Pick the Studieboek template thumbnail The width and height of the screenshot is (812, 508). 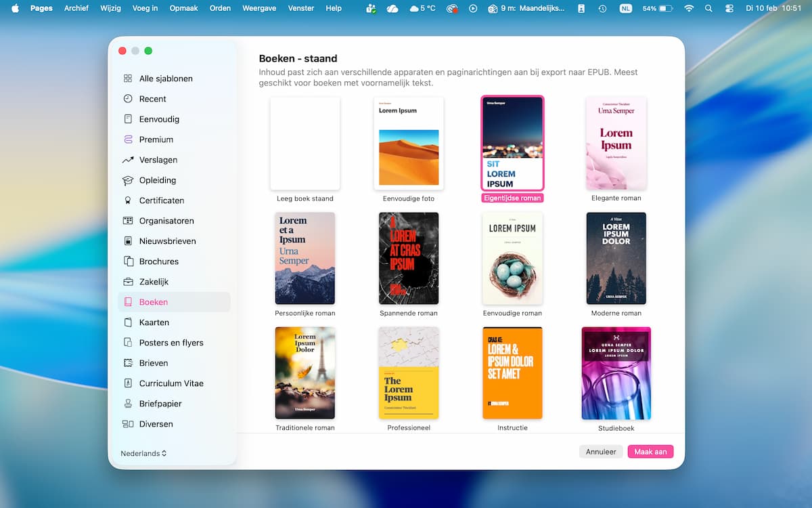616,373
